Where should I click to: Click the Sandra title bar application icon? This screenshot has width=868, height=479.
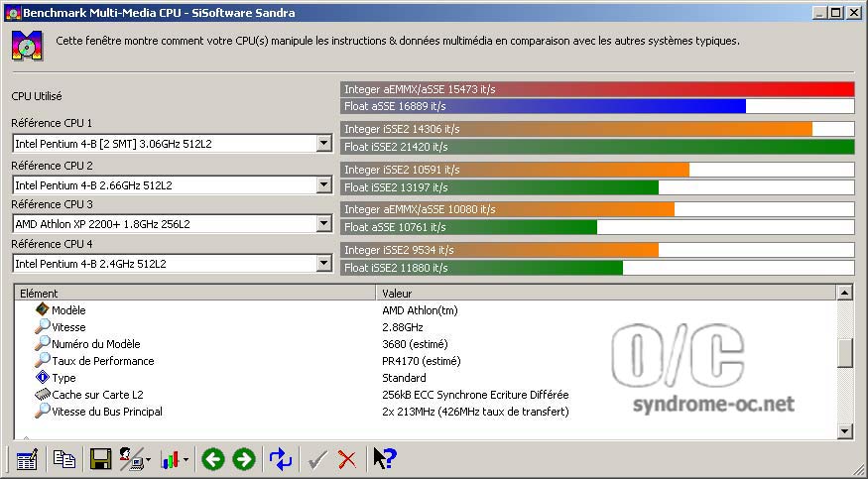[x=13, y=12]
